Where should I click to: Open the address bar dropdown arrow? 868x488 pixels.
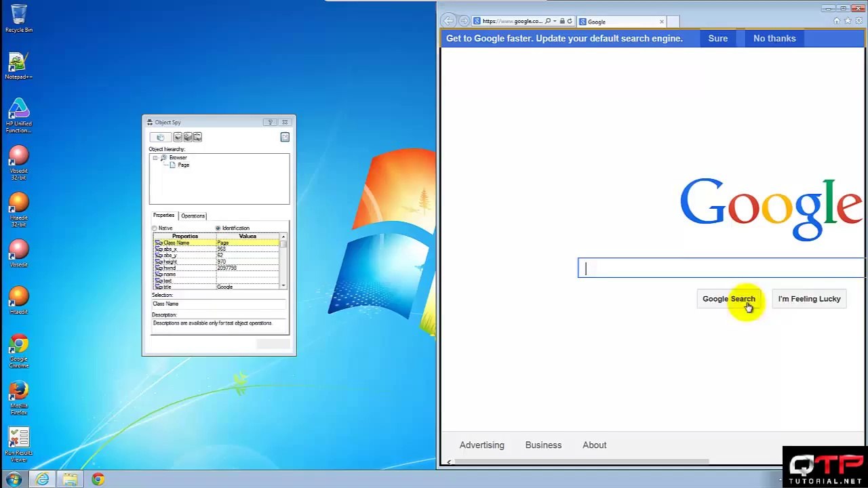pos(555,22)
